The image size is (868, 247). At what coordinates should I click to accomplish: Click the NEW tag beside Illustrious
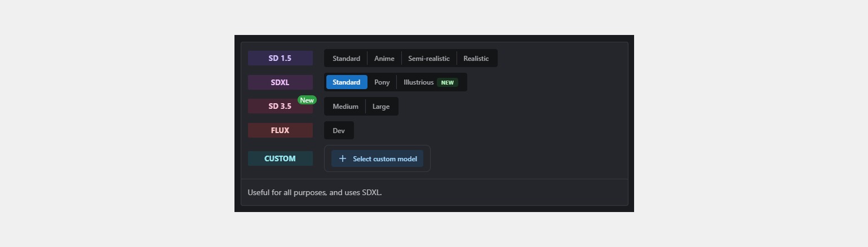tap(448, 82)
